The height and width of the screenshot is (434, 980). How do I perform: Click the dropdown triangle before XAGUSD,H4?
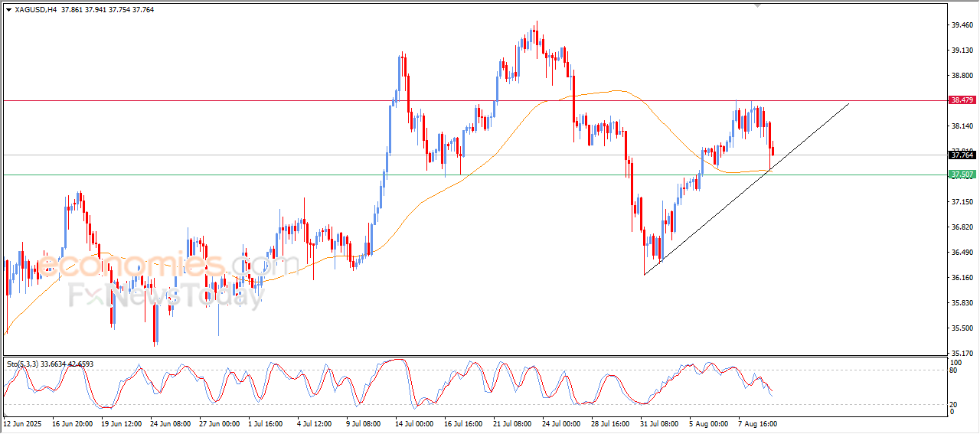point(8,10)
